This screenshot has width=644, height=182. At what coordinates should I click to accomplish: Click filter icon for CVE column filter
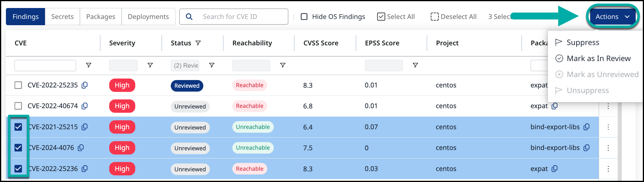click(x=88, y=65)
